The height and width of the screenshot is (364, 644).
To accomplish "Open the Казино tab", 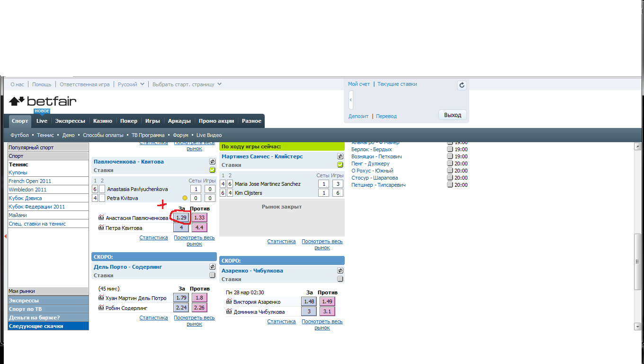I will (x=103, y=121).
